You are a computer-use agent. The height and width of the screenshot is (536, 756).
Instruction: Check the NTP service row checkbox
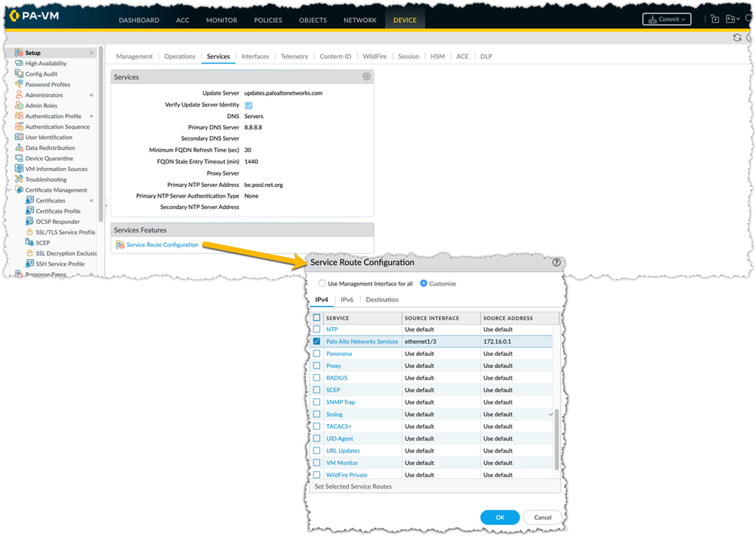pos(317,329)
